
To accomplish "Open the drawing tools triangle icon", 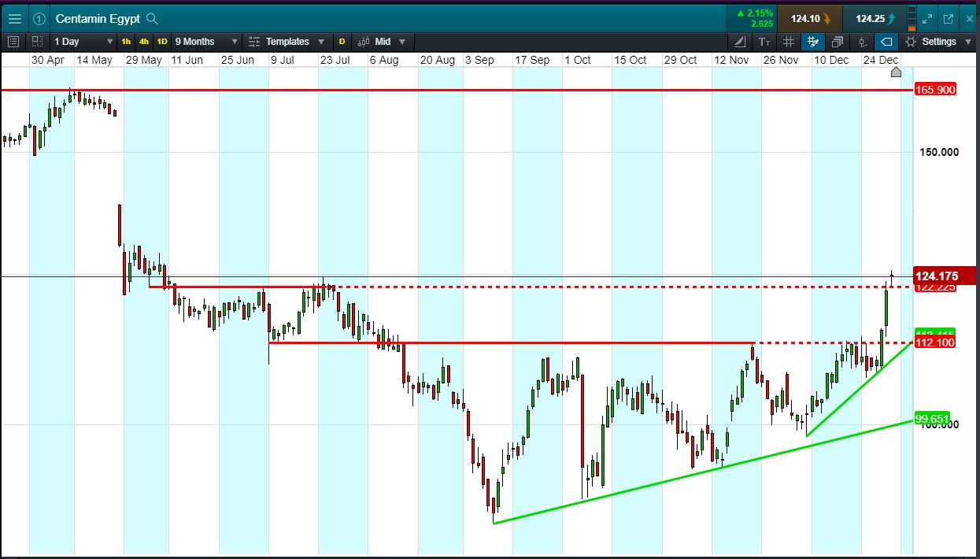I will (x=740, y=42).
